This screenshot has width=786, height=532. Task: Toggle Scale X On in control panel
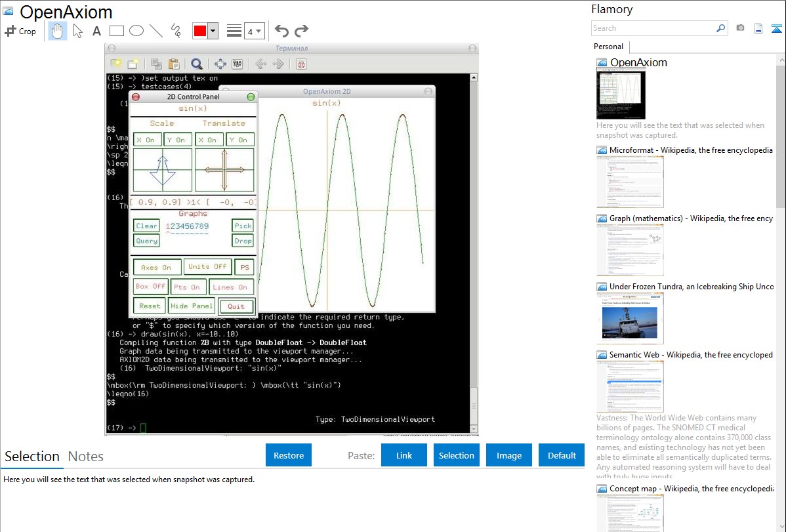coord(148,140)
